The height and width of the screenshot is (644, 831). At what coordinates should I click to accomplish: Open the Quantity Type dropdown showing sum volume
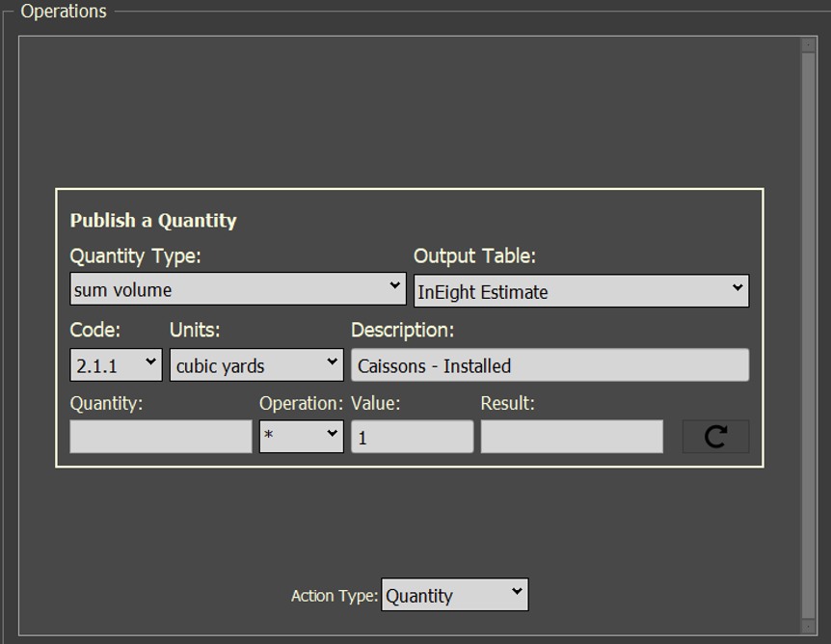pos(238,288)
